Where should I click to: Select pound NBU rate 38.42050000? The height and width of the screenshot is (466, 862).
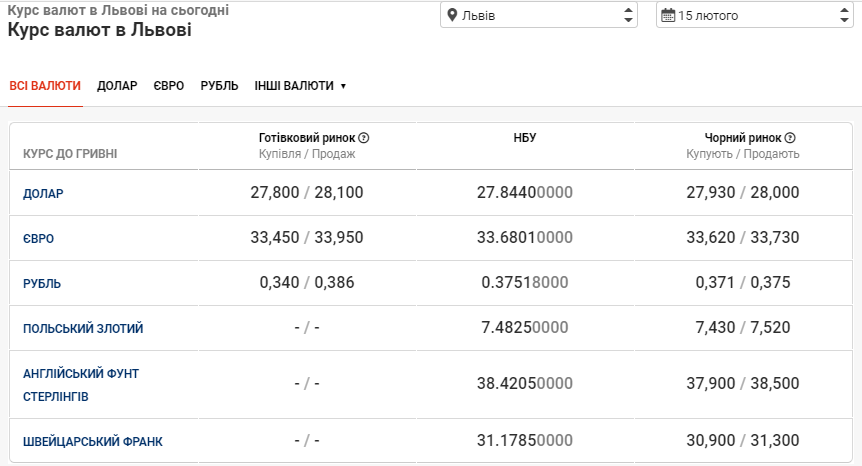(x=524, y=384)
